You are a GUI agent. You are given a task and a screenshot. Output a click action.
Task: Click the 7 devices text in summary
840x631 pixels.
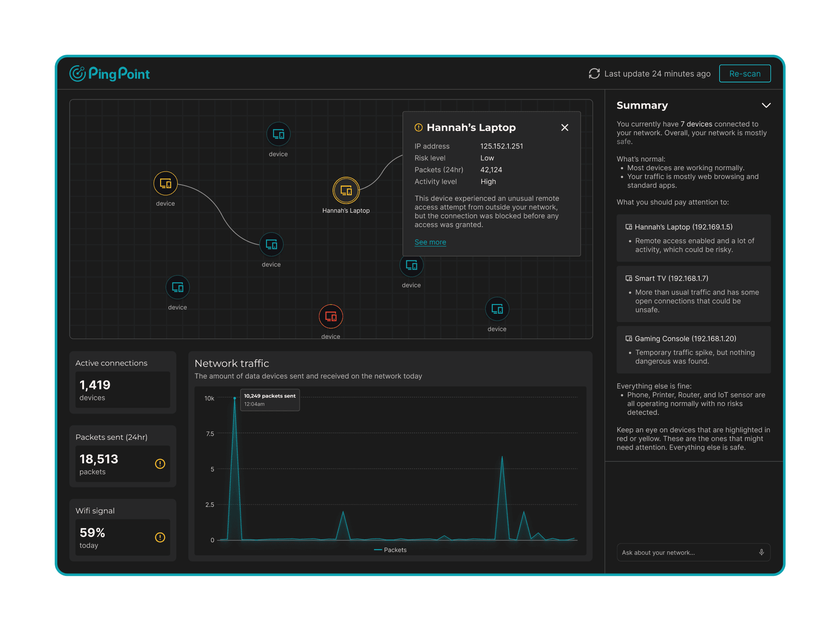pos(696,124)
